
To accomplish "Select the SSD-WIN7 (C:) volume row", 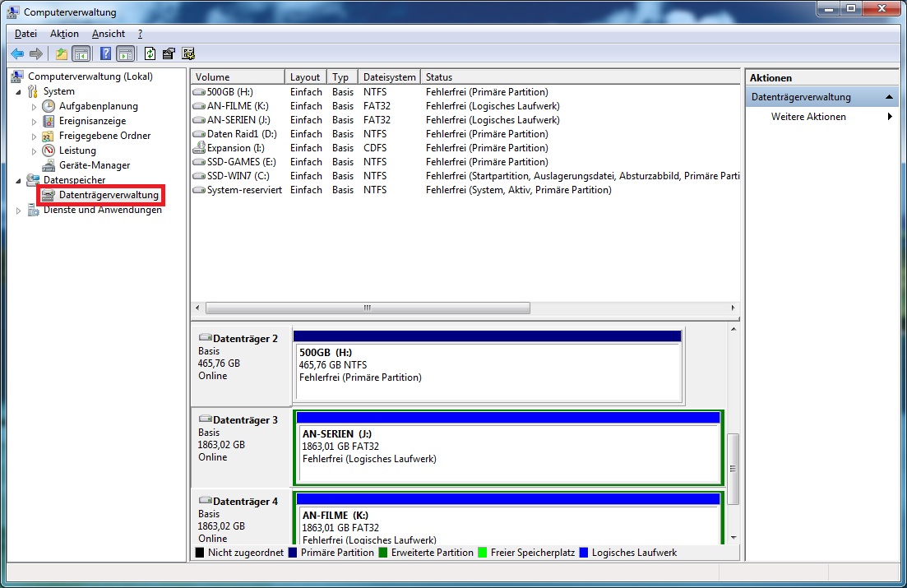I will coord(465,176).
